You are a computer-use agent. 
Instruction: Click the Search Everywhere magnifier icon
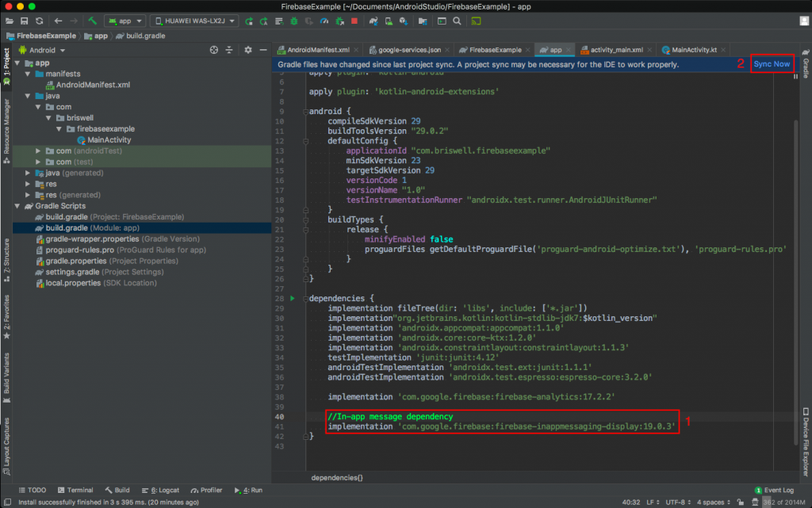click(457, 21)
